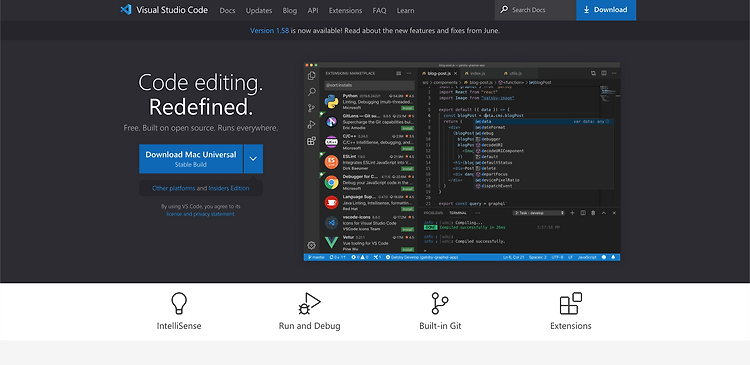The image size is (750, 365).
Task: Click the blue Download button in header
Action: click(x=606, y=10)
